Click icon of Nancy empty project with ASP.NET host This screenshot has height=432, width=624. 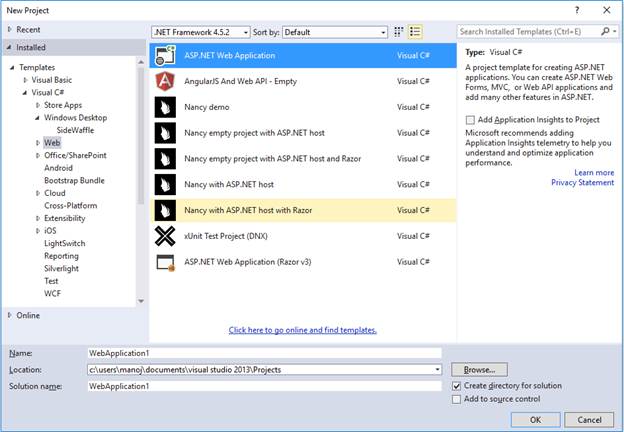point(165,133)
